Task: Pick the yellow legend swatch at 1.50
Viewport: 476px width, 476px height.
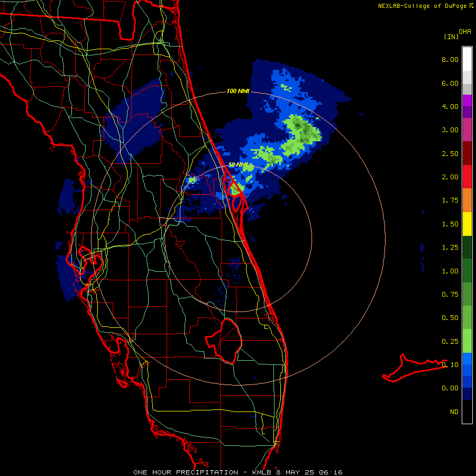Action: coord(467,224)
